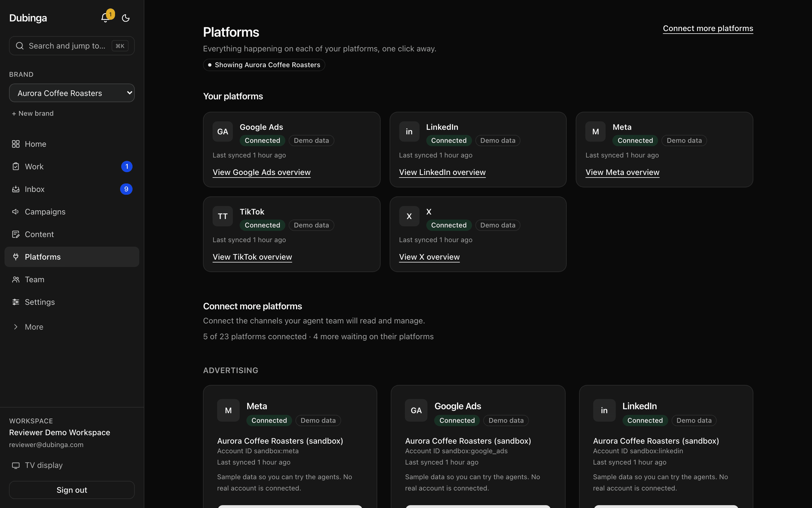
Task: Add a new brand
Action: pyautogui.click(x=33, y=113)
